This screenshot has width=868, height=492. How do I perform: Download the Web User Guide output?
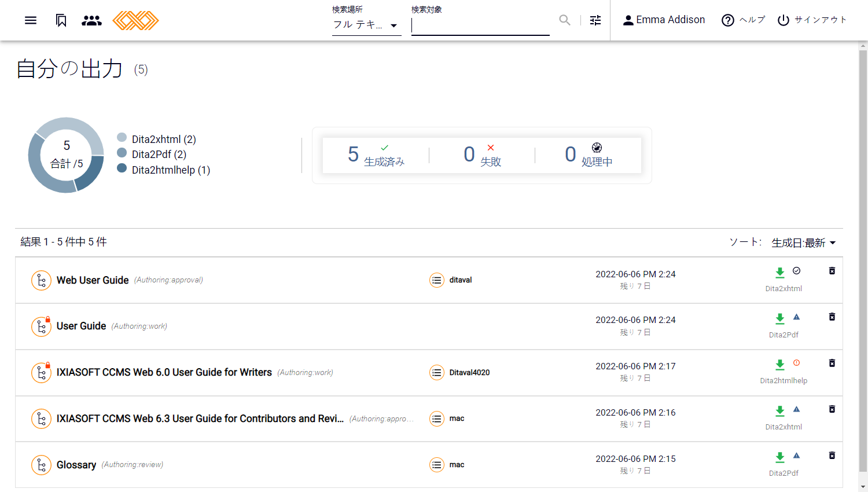780,273
